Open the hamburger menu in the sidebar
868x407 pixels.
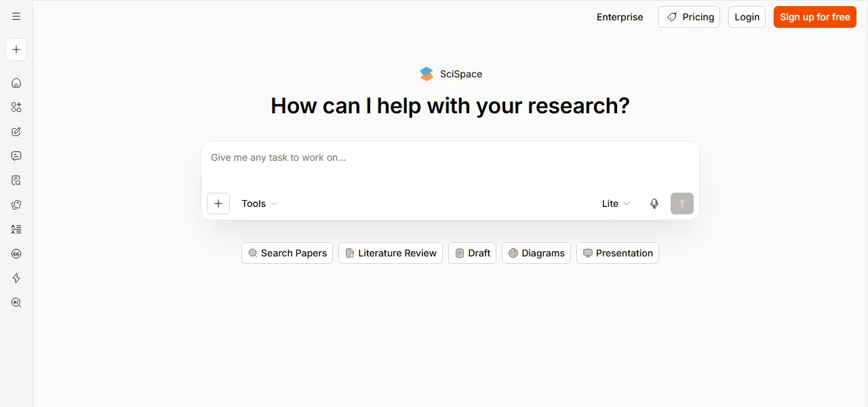pyautogui.click(x=16, y=16)
